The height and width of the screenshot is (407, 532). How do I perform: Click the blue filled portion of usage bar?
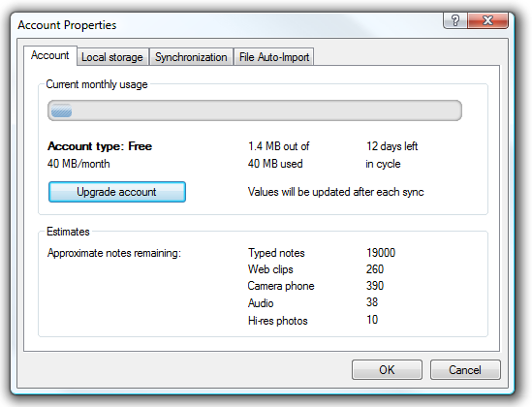(x=61, y=110)
